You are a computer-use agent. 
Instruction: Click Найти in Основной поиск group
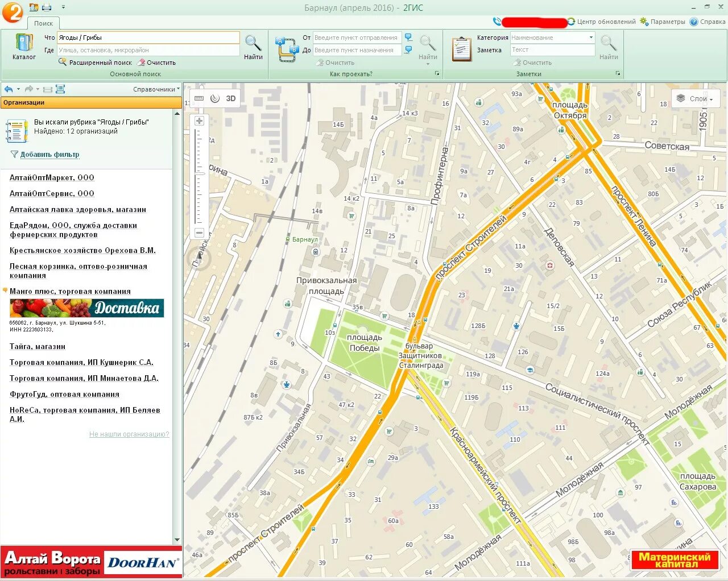253,47
